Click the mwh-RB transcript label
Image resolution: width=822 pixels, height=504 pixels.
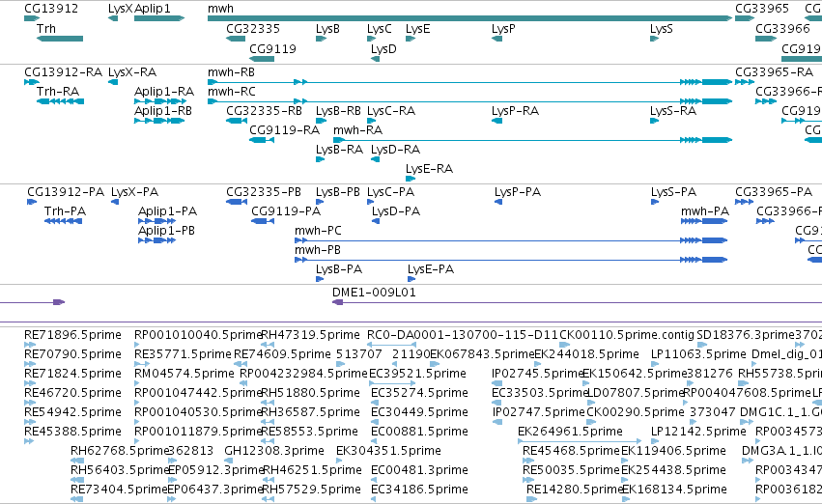tap(231, 72)
